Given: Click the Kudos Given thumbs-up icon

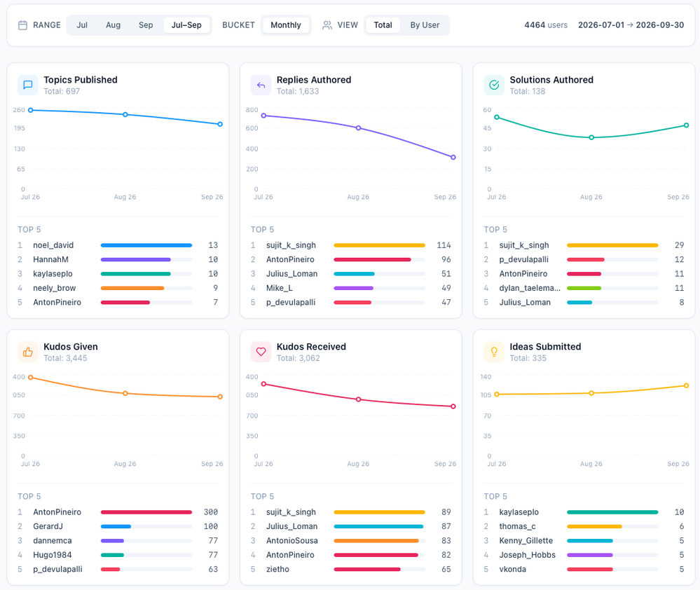Looking at the screenshot, I should [28, 352].
